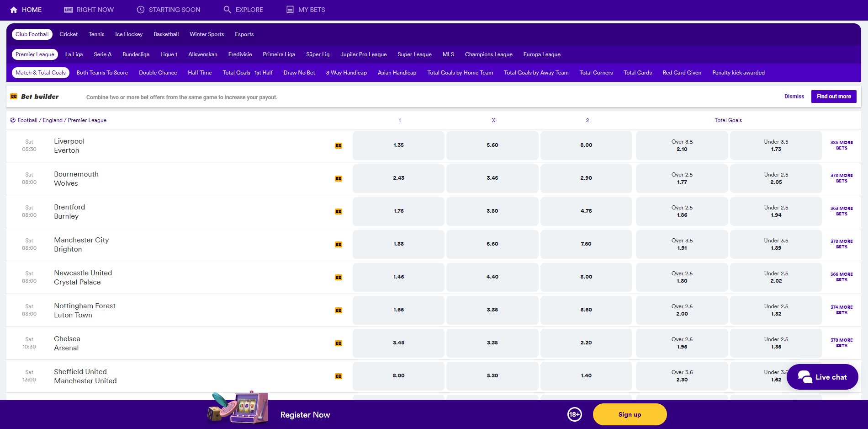The image size is (868, 429).
Task: Select Over 2.5 at 2.00 for Nottingham Forest
Action: pyautogui.click(x=682, y=310)
